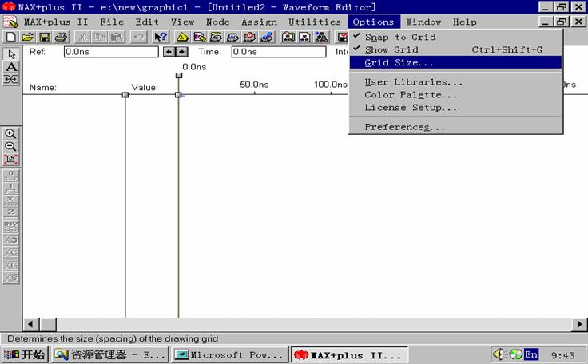Overwrite with low 0 waveform button
This screenshot has width=588, height=364.
click(x=11, y=176)
